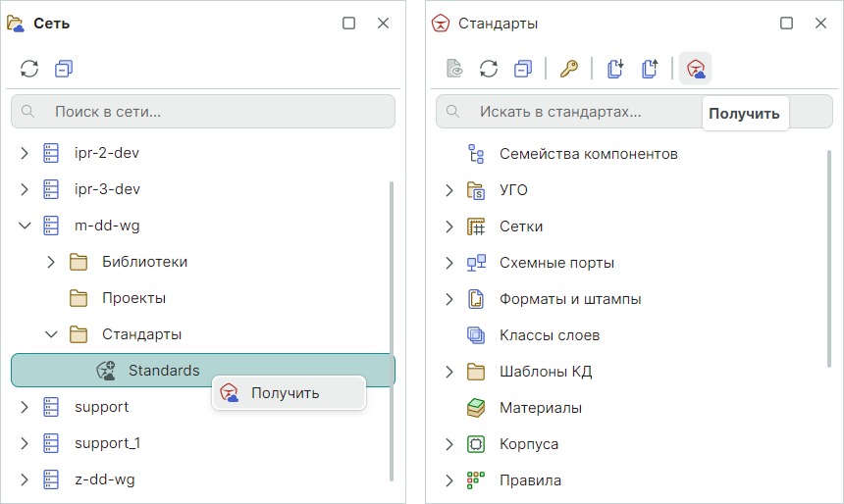
Task: Click the z-dd-wg server icon
Action: [x=51, y=479]
